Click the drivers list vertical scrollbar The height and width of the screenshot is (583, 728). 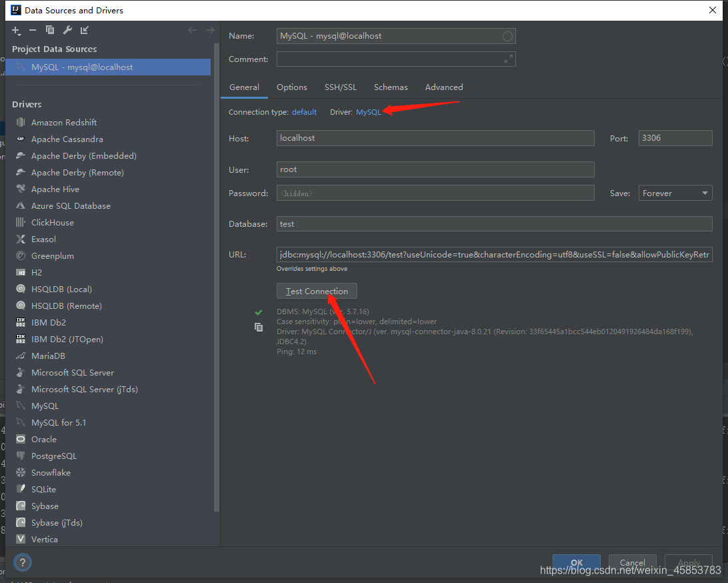[x=216, y=277]
